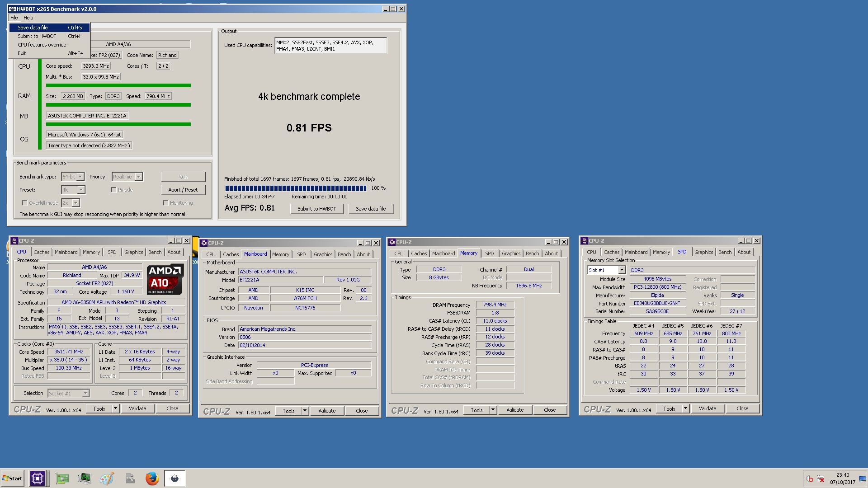Viewport: 868px width, 488px height.
Task: Click the Start button
Action: point(12,479)
